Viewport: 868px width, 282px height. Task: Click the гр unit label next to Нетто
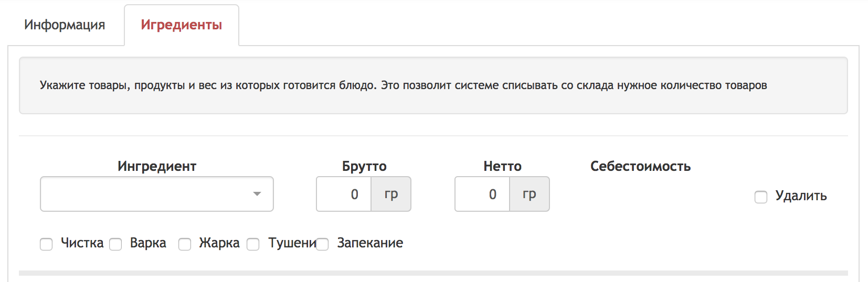click(x=530, y=194)
